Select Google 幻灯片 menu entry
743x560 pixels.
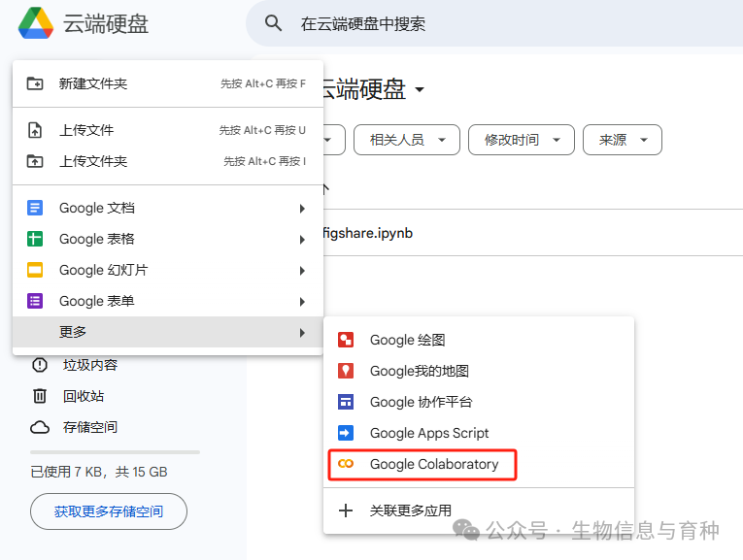pos(168,270)
